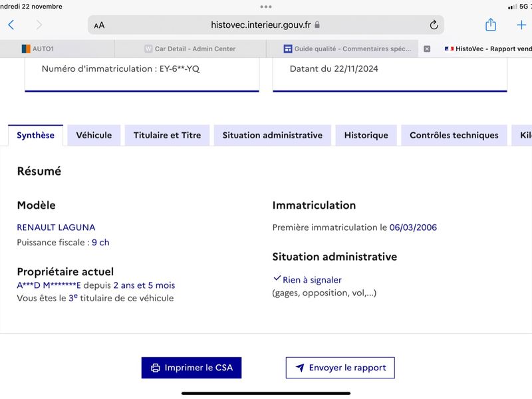Screen dimensions: 532x399
Task: Click the Immatriculation section heading
Action: click(314, 205)
